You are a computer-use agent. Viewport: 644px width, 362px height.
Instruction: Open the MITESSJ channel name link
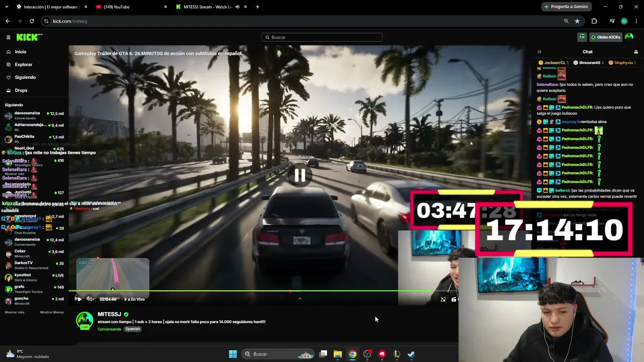(109, 314)
